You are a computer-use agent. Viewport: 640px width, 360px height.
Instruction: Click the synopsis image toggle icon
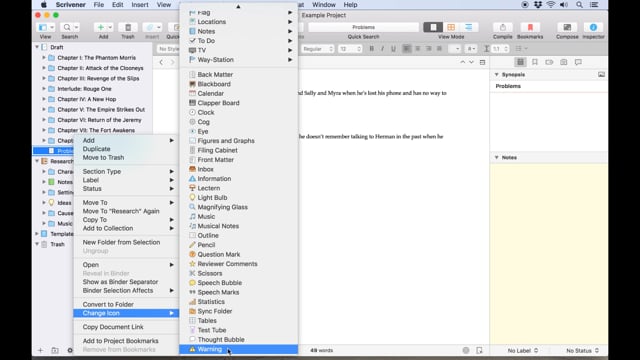pyautogui.click(x=601, y=75)
